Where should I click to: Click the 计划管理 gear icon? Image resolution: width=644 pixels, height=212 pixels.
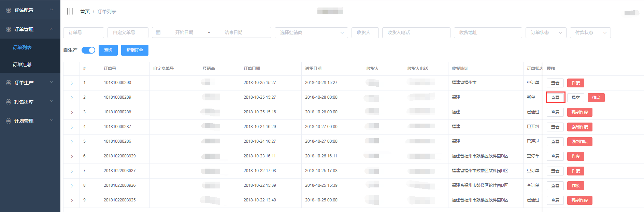(9, 121)
